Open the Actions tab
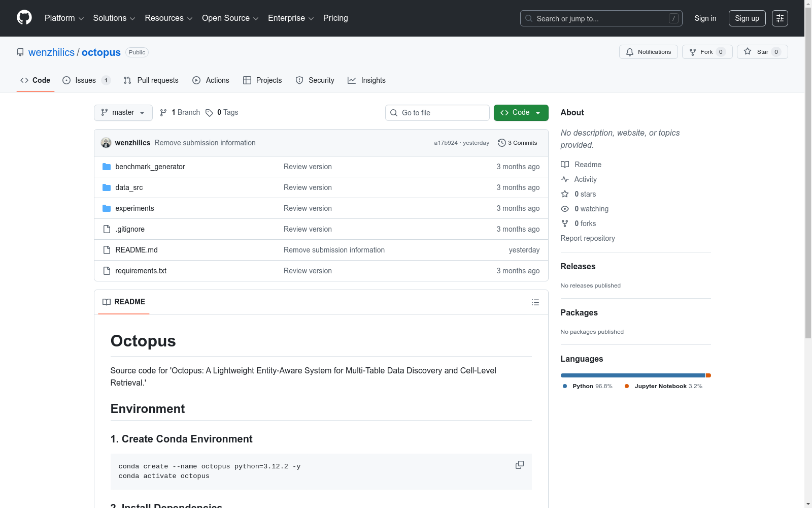Screen dimensions: 812x508 [x=211, y=80]
